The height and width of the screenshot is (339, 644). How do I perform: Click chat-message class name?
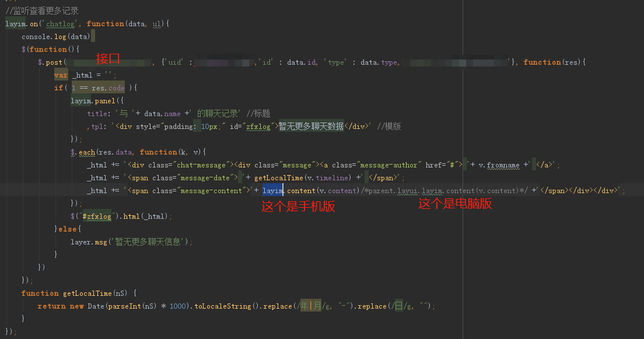pyautogui.click(x=201, y=165)
